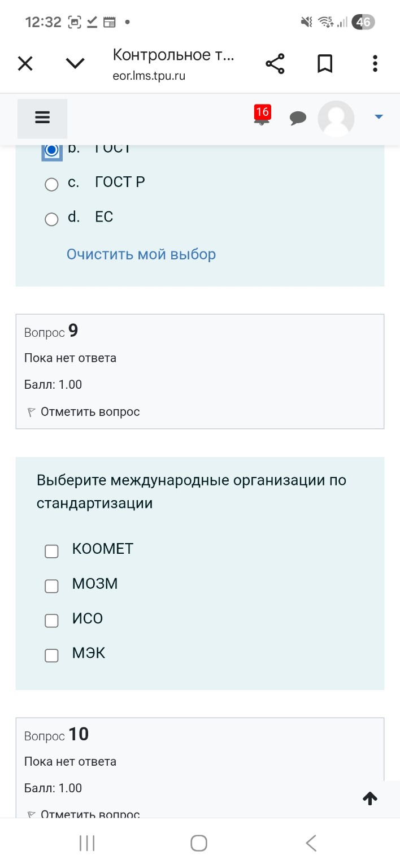Open the browser three-dot overflow menu
The height and width of the screenshot is (868, 400).
pyautogui.click(x=375, y=63)
